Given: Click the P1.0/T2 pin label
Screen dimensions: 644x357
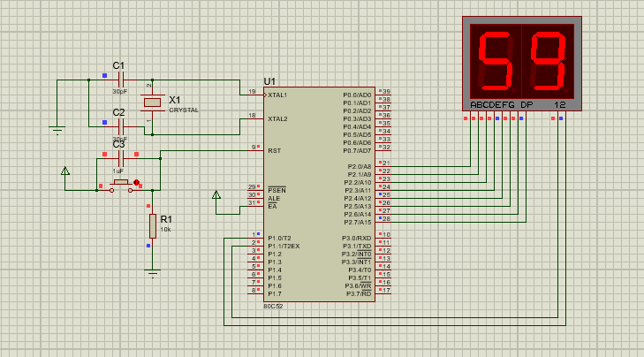Looking at the screenshot, I should (279, 239).
